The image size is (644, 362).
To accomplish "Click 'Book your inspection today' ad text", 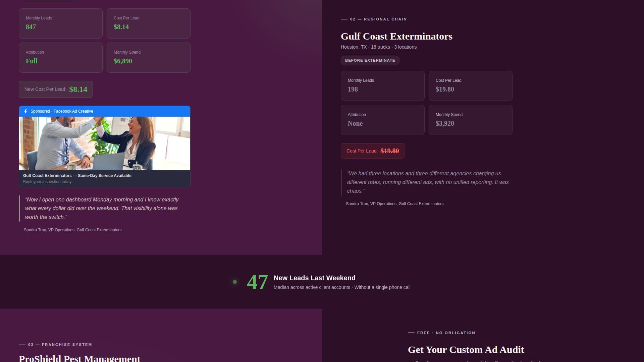I will point(47,182).
